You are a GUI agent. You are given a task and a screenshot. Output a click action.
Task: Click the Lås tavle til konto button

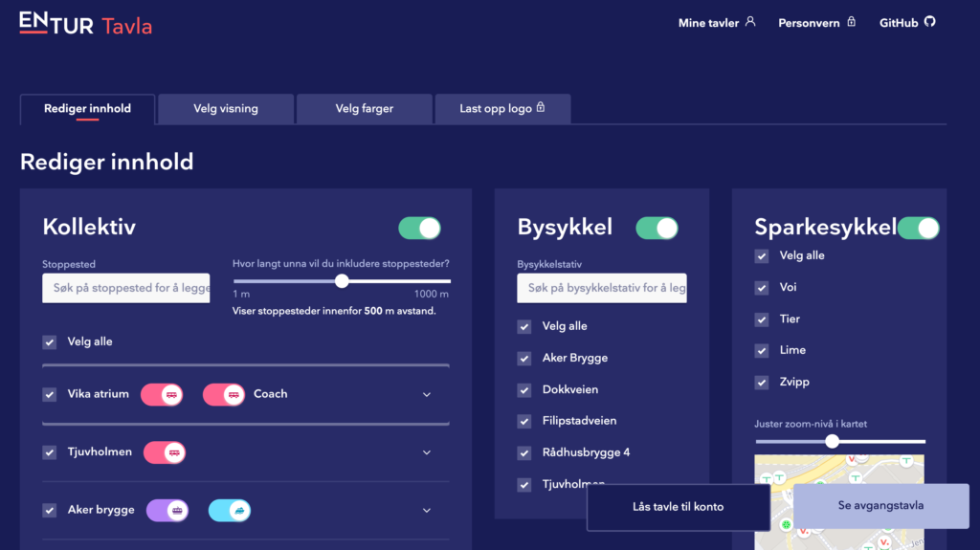point(679,507)
